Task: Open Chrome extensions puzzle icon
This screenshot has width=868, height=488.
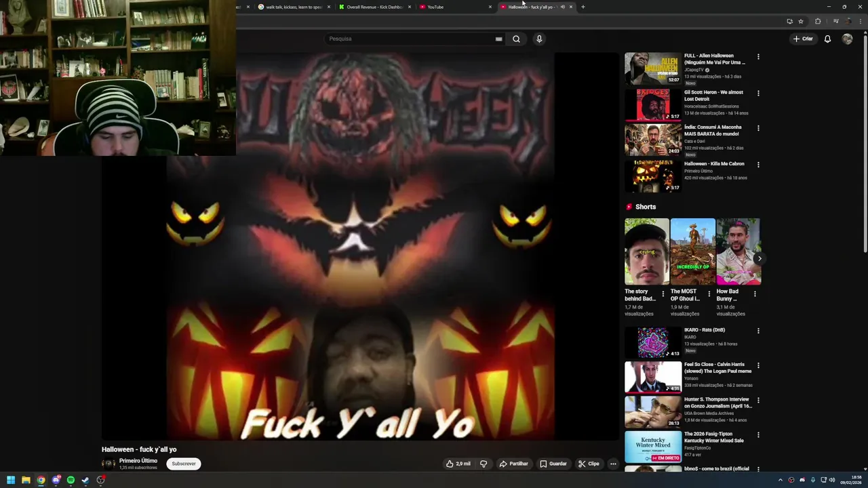Action: 818,21
